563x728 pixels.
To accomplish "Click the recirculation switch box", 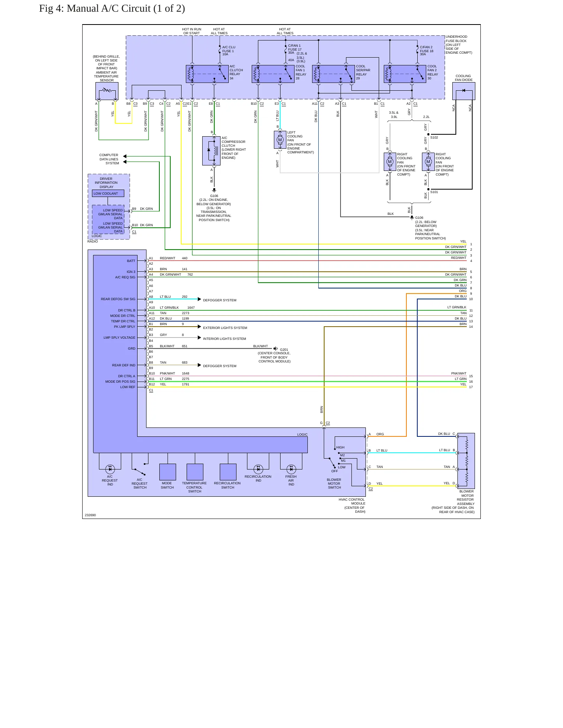I will (x=228, y=472).
